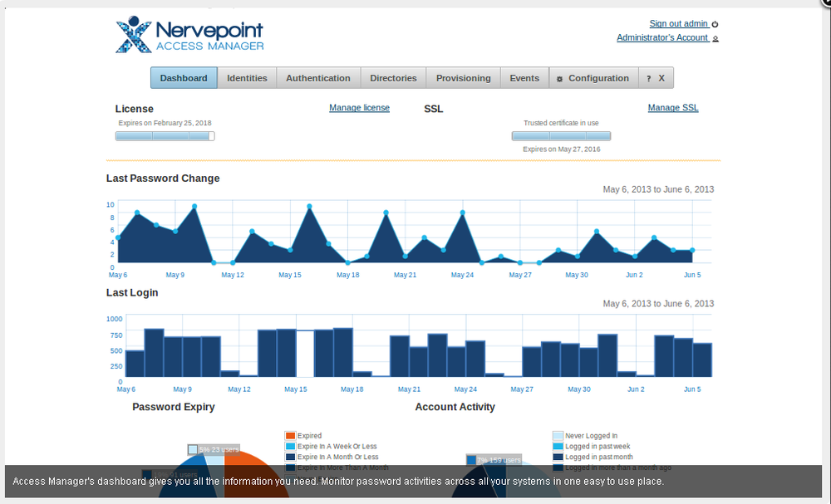Click the Expired orange legend swatch
Image resolution: width=831 pixels, height=504 pixels.
(x=290, y=436)
